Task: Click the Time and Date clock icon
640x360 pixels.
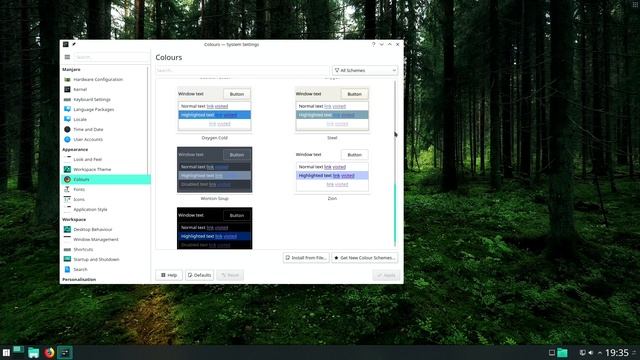Action: click(x=67, y=129)
